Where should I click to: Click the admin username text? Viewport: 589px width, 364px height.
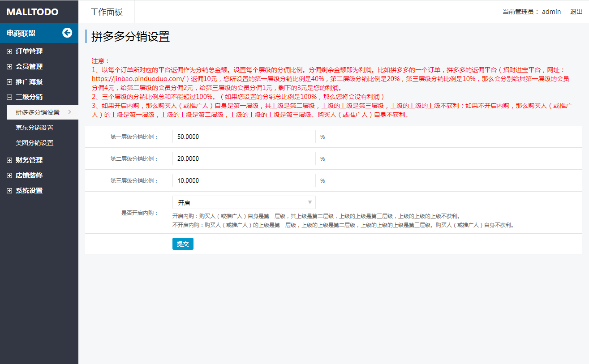tap(551, 12)
